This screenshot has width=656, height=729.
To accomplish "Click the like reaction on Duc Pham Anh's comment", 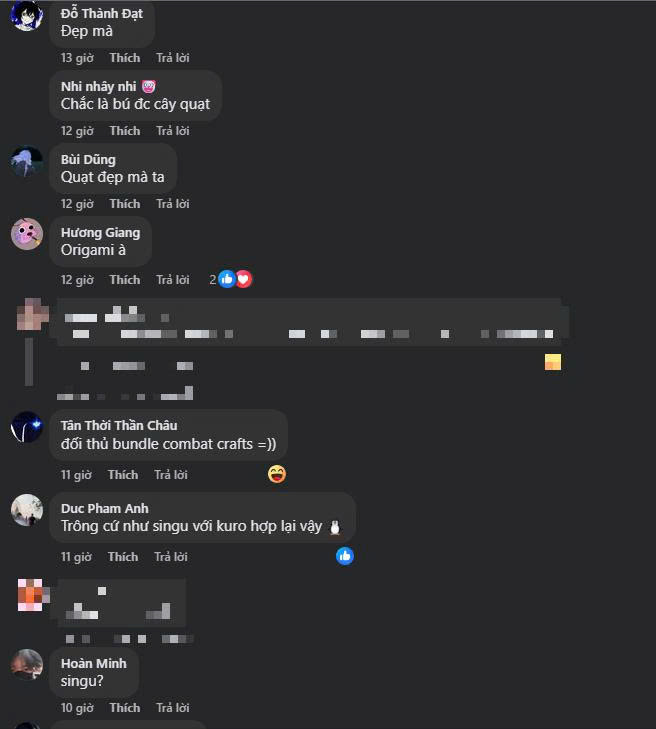I will pos(345,556).
